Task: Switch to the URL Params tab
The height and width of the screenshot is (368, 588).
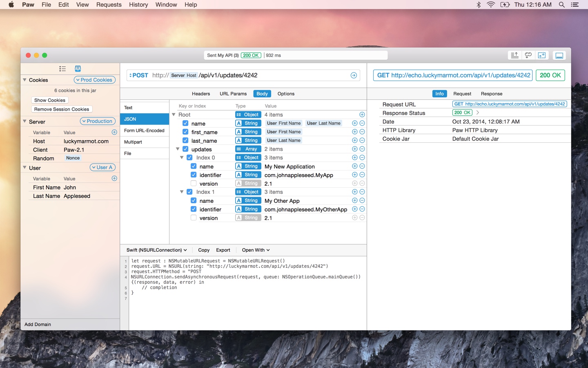Action: pyautogui.click(x=233, y=94)
